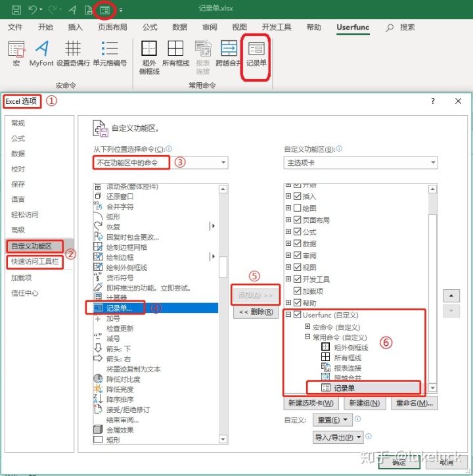
Task: Open the 重置(E) dropdown button
Action: click(332, 420)
